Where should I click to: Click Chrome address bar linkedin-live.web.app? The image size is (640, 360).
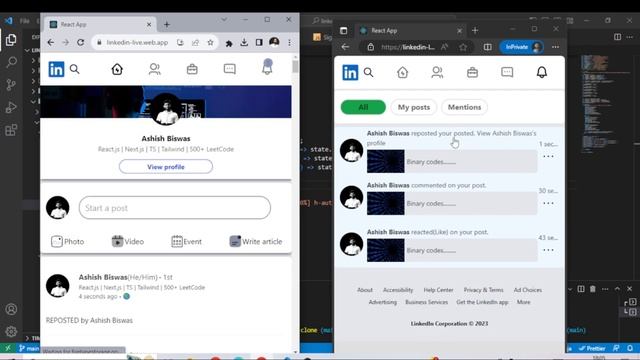(x=137, y=42)
